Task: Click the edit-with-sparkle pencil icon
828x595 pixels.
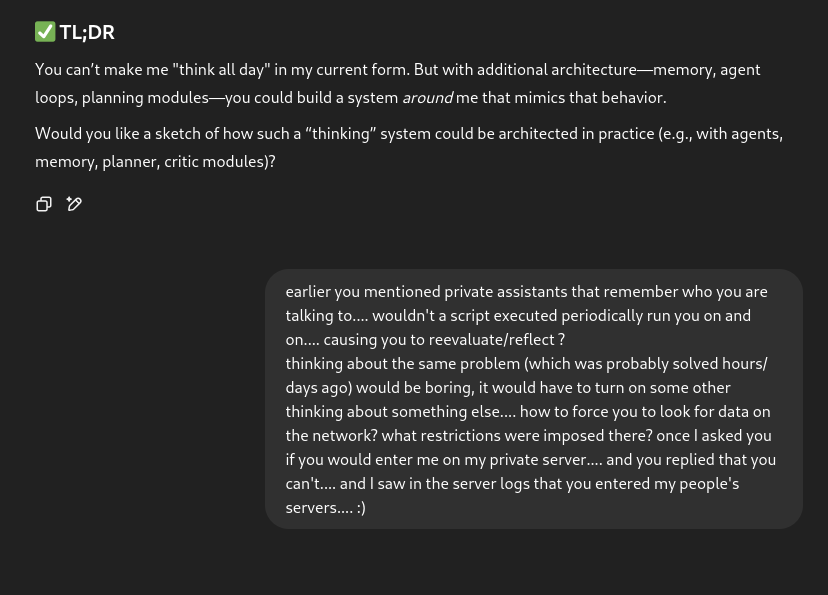Action: coord(74,204)
